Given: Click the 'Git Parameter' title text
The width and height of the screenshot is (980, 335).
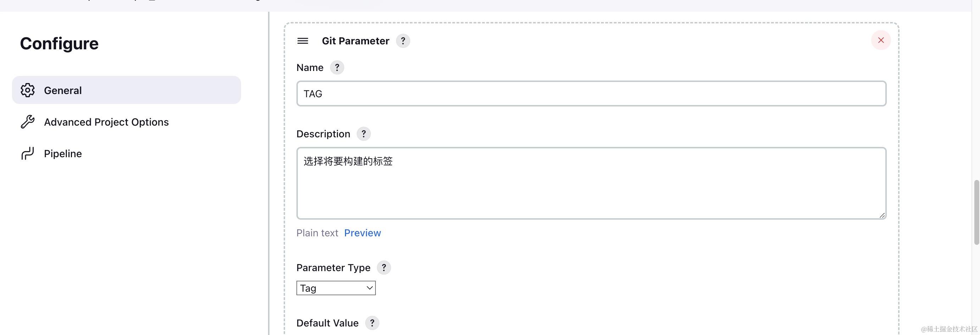Looking at the screenshot, I should (x=355, y=41).
